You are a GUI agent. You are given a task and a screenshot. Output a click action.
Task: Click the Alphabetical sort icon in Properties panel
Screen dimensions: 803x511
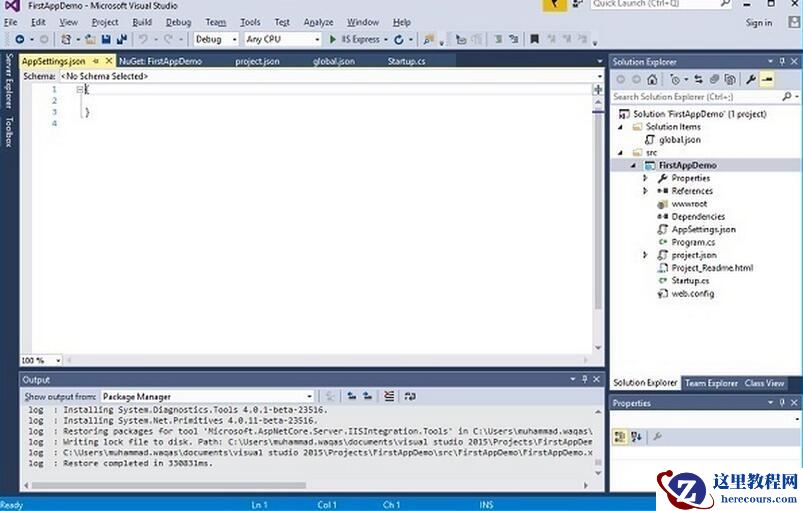click(x=636, y=437)
